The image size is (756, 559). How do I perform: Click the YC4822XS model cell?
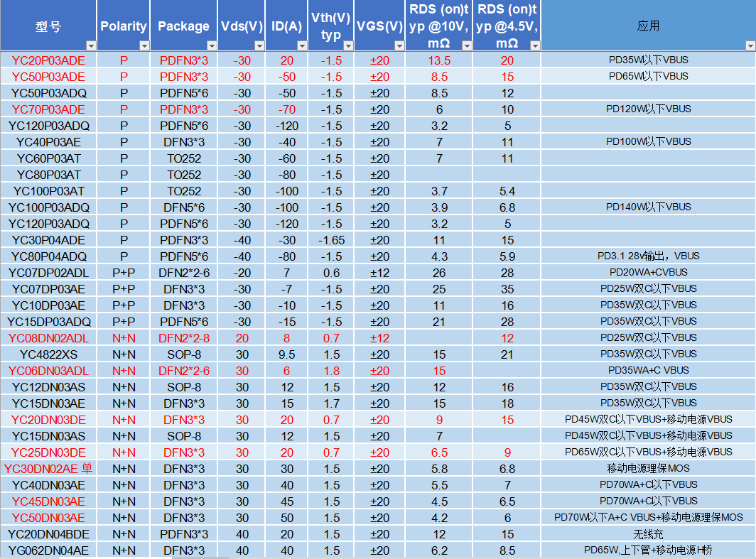click(x=48, y=354)
